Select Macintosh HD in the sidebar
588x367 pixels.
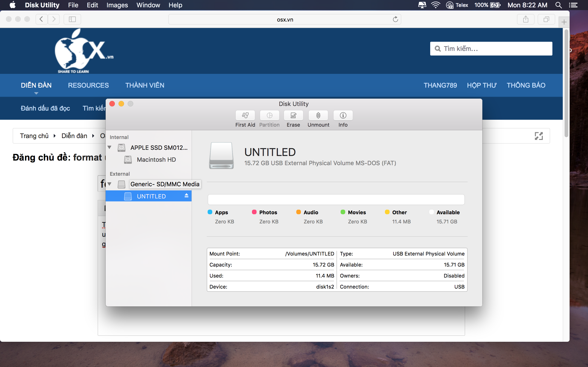pos(156,160)
